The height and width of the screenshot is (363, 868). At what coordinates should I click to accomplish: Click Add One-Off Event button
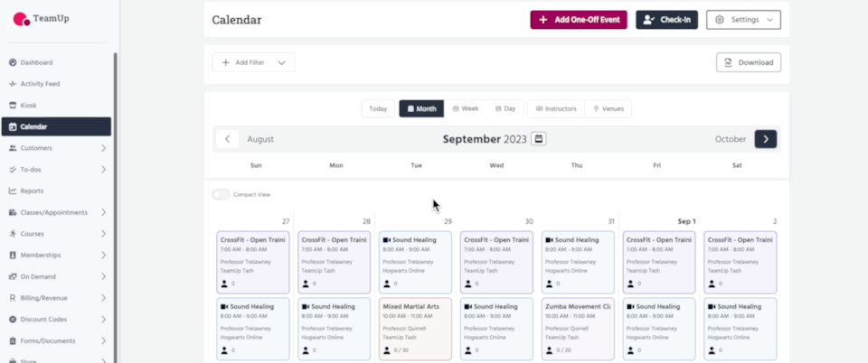(x=578, y=20)
